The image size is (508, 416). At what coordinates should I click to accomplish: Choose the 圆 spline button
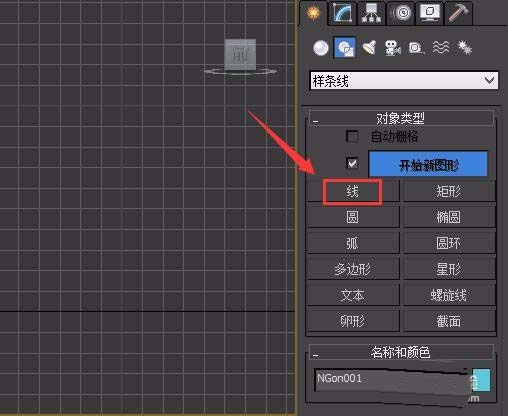(x=353, y=217)
